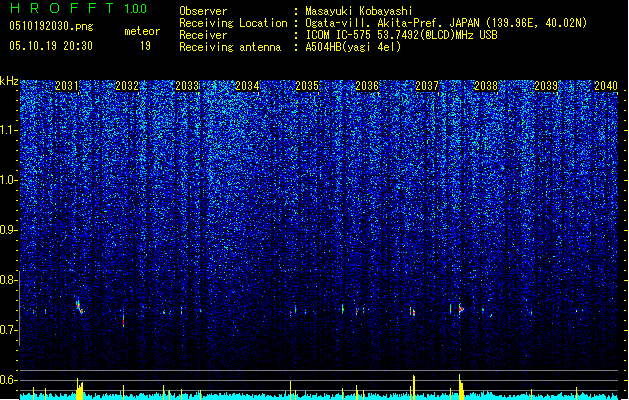629x400 pixels.
Task: Click the 2036 time marker
Action: pyautogui.click(x=367, y=86)
